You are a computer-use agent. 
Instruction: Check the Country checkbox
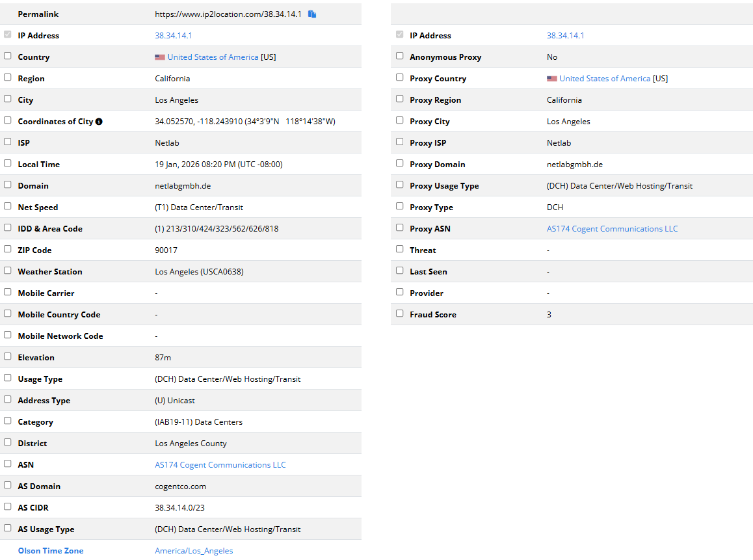[x=8, y=57]
